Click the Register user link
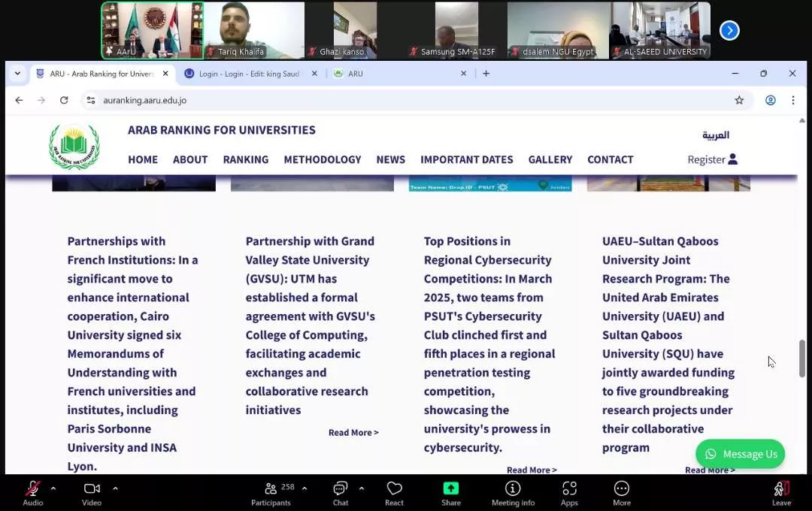This screenshot has height=511, width=812. (712, 159)
